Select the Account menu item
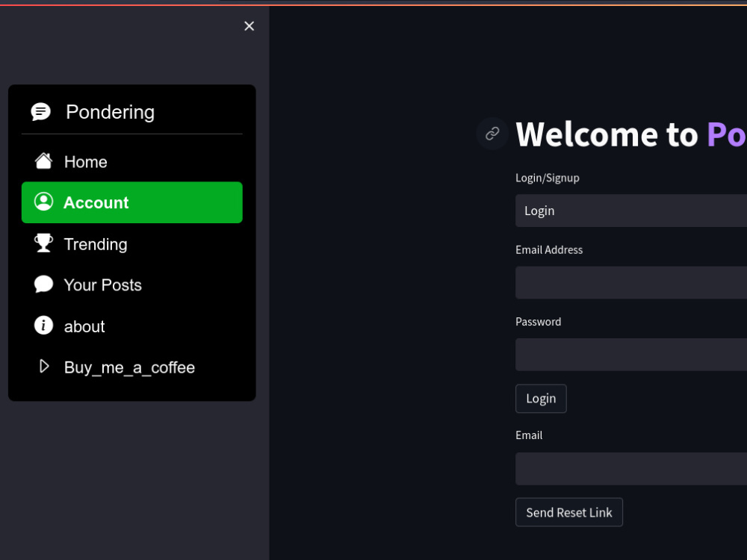 (132, 202)
